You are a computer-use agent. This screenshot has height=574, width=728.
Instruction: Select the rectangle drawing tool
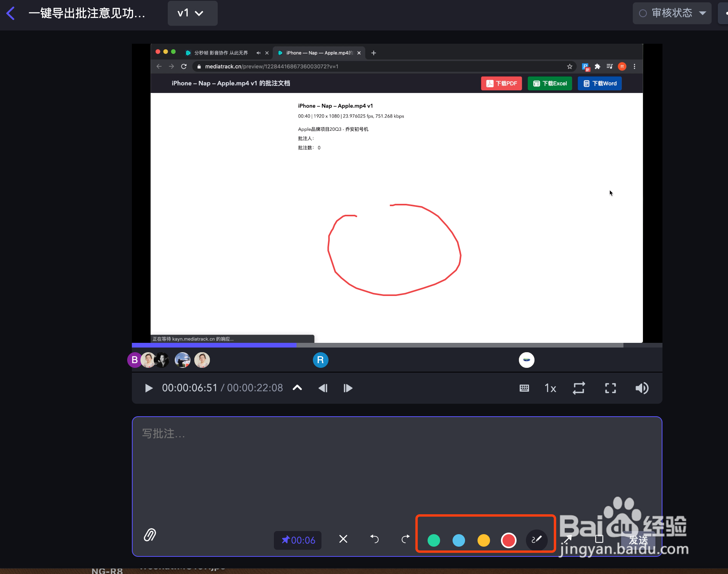599,539
